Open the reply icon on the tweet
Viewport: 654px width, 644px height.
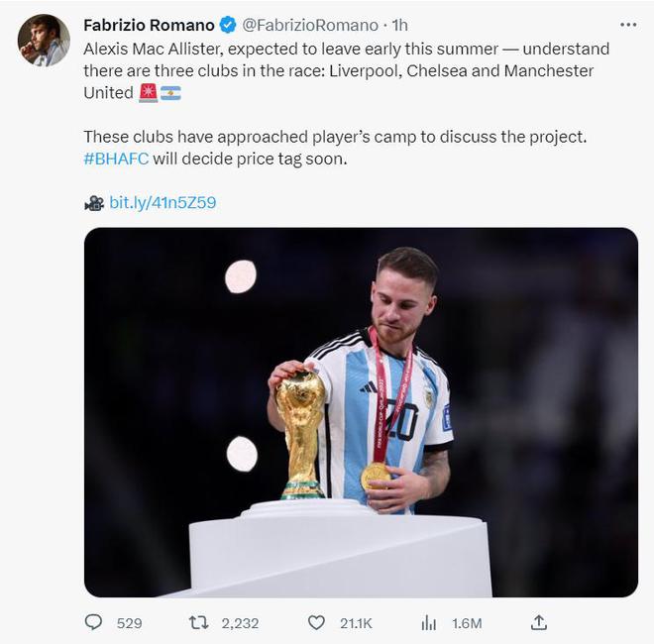tap(94, 622)
